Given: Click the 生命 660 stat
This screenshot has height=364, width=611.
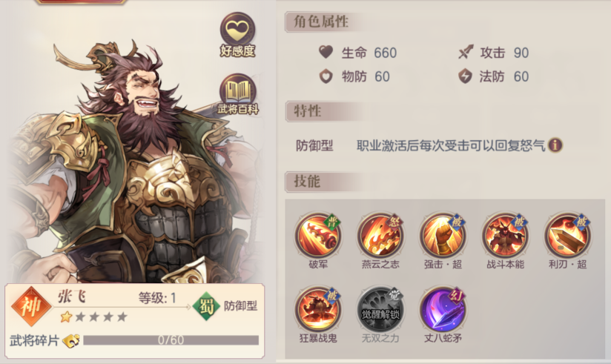Looking at the screenshot, I should (x=357, y=53).
